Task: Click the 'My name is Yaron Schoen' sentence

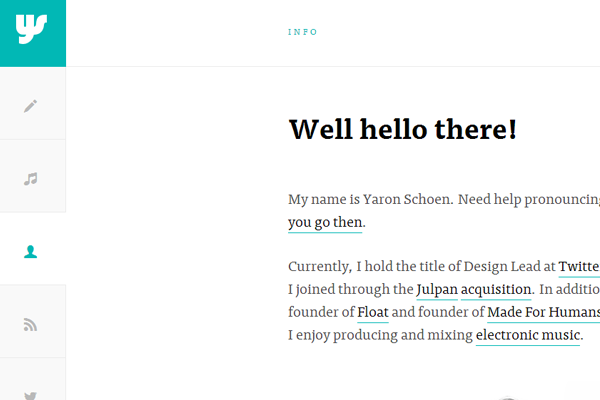Action: pyautogui.click(x=370, y=199)
